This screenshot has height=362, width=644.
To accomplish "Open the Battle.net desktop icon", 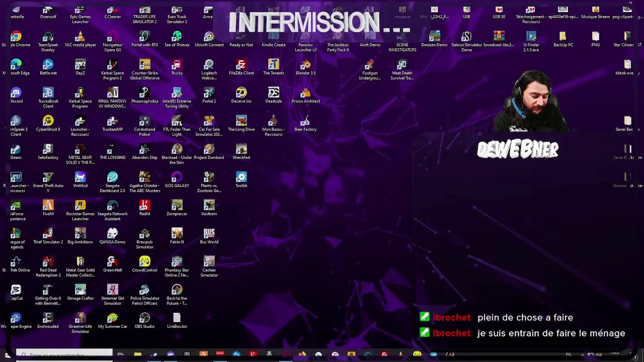I will pyautogui.click(x=48, y=67).
